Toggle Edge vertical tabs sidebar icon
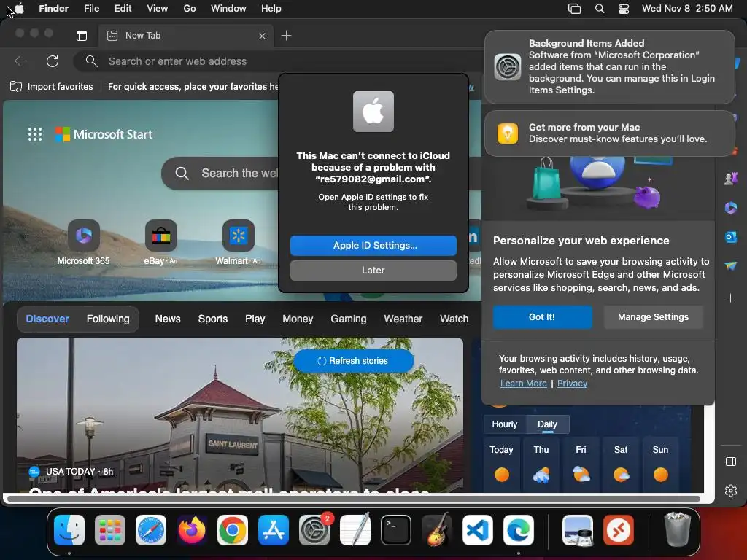 point(82,36)
